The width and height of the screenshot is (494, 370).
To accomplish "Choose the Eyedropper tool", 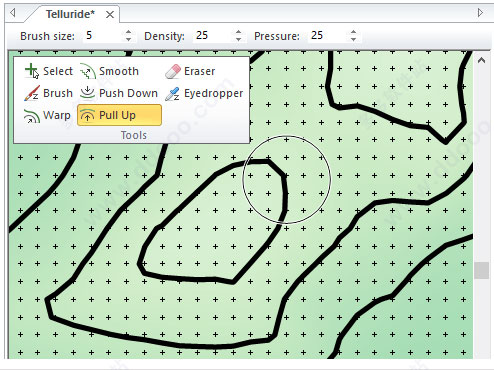I will click(204, 94).
